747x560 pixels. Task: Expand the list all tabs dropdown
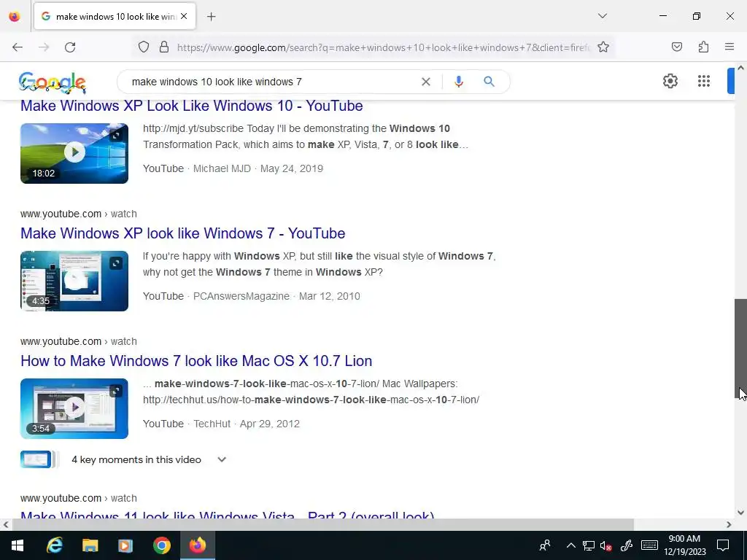[602, 16]
